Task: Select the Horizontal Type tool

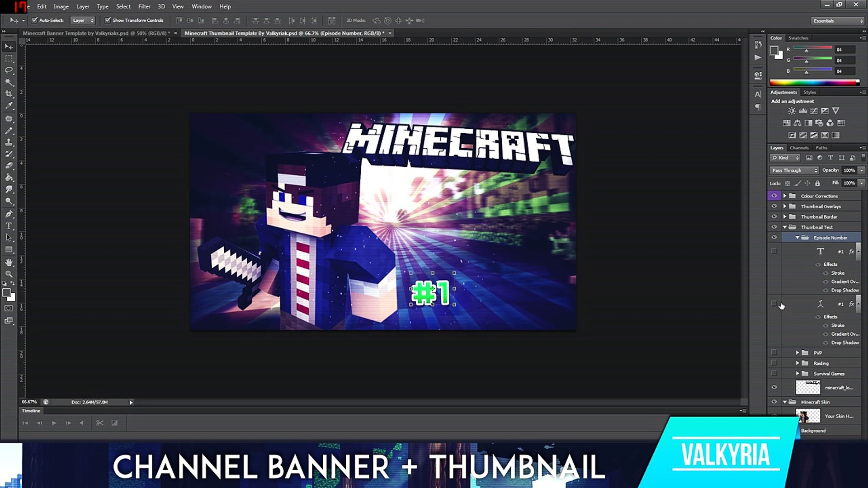Action: click(x=9, y=225)
